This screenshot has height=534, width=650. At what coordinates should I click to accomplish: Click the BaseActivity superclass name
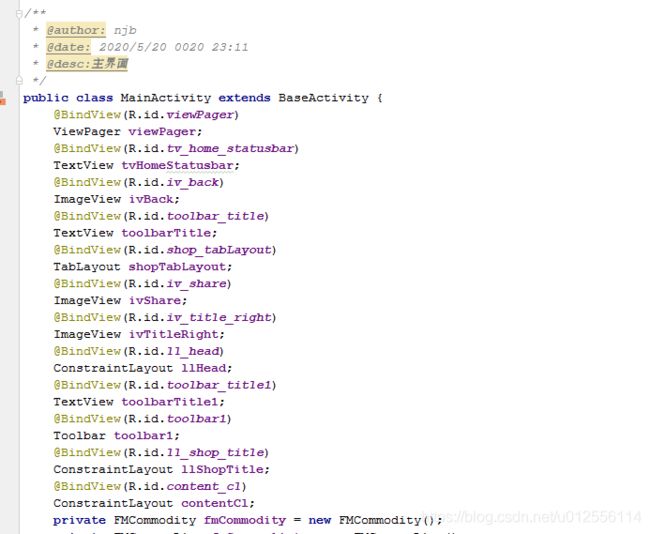point(323,98)
